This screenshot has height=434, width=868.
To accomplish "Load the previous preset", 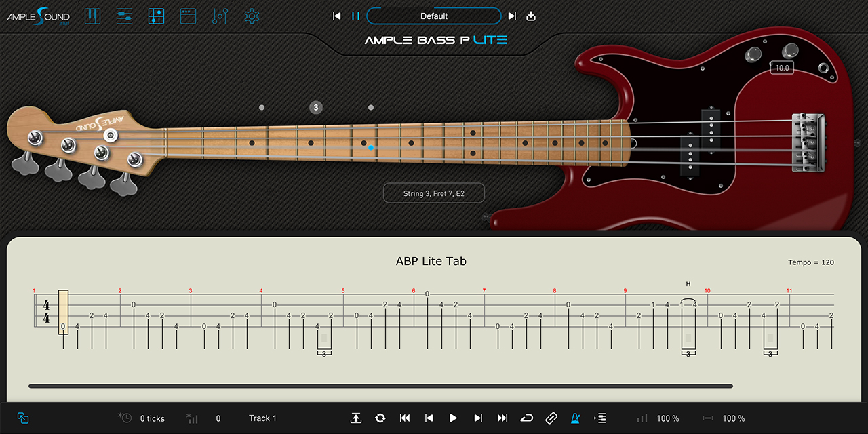I will pos(337,16).
